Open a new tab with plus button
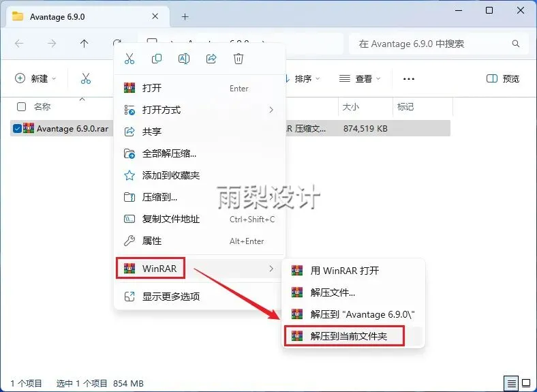537x392 pixels. coord(185,17)
